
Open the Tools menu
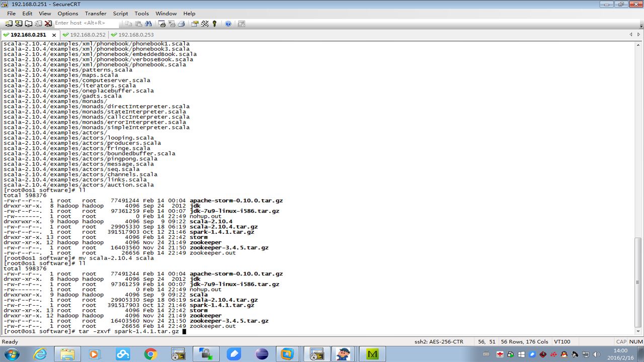pyautogui.click(x=141, y=14)
